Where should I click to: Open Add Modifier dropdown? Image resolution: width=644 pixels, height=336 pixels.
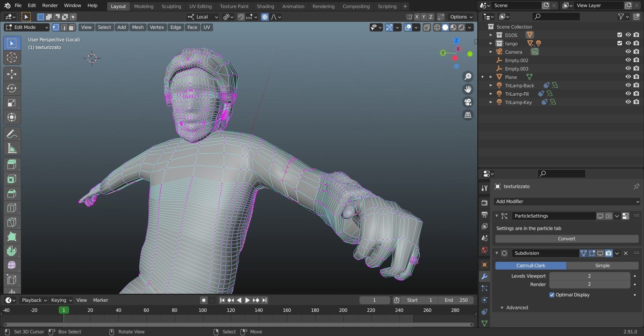(567, 201)
